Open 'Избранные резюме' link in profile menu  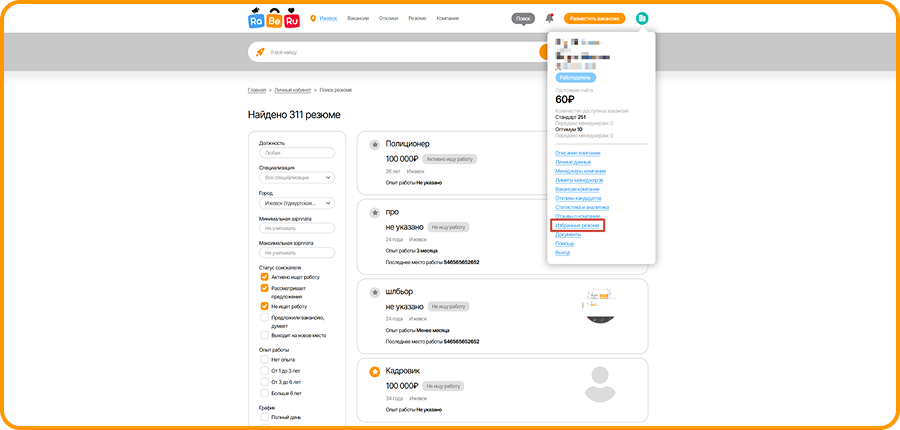click(577, 225)
